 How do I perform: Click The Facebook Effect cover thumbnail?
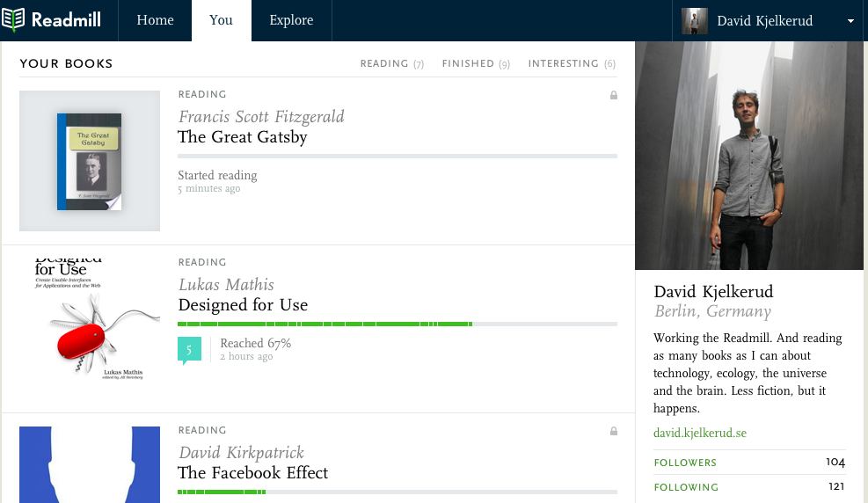click(90, 465)
